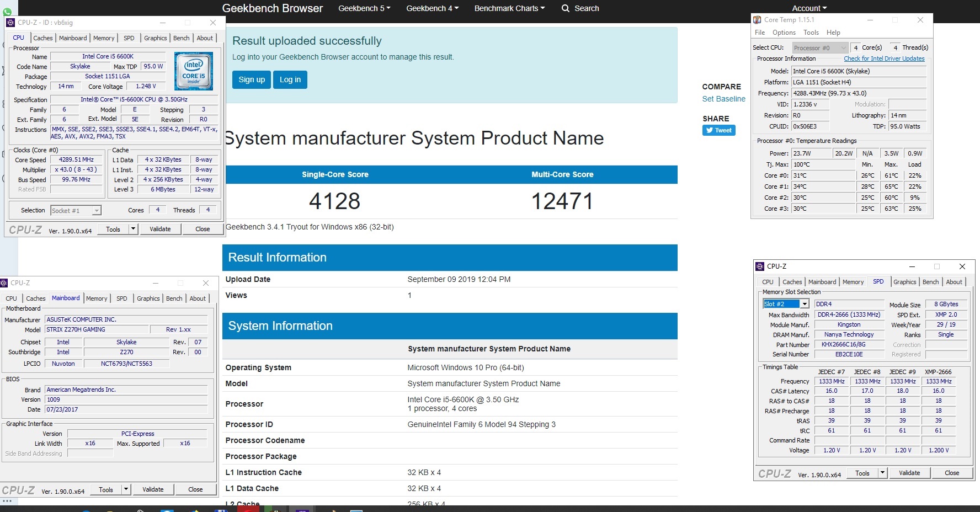Click the WhatsApp icon at top-left corner
This screenshot has height=512, width=980.
tap(7, 12)
